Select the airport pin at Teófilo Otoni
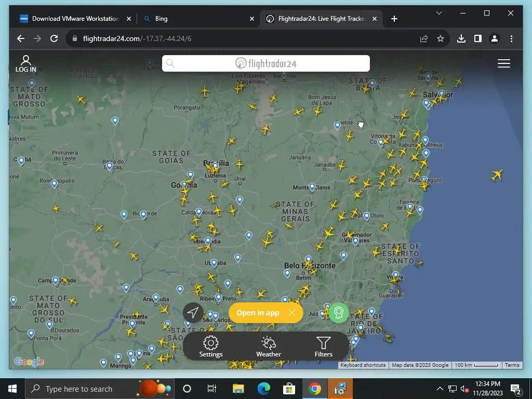Screen dimensions: 532x399 click(367, 217)
